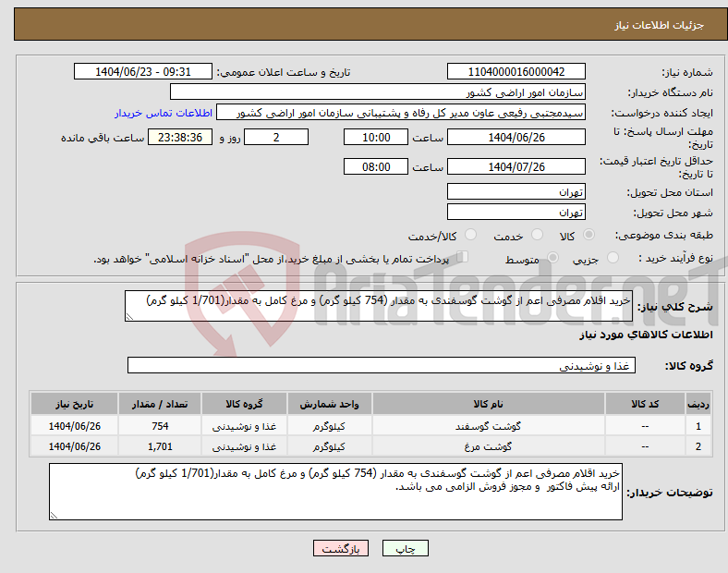This screenshot has width=728, height=573.
Task: Click resize handle of شرح کلی نیاز textarea
Action: pyautogui.click(x=129, y=317)
